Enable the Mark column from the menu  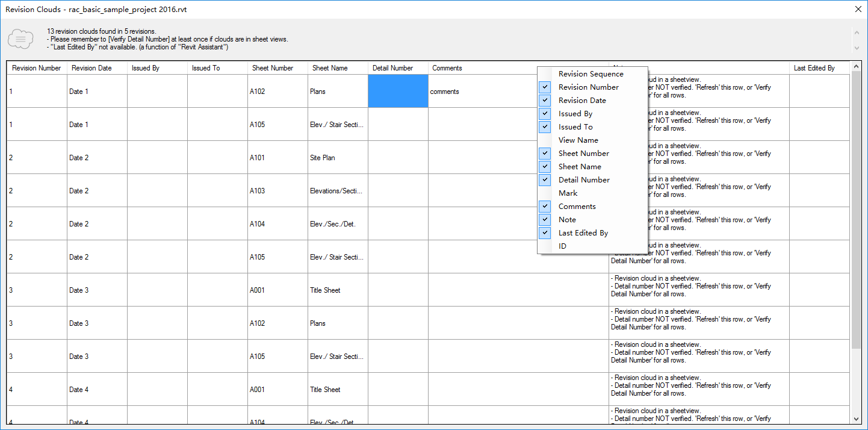tap(568, 193)
